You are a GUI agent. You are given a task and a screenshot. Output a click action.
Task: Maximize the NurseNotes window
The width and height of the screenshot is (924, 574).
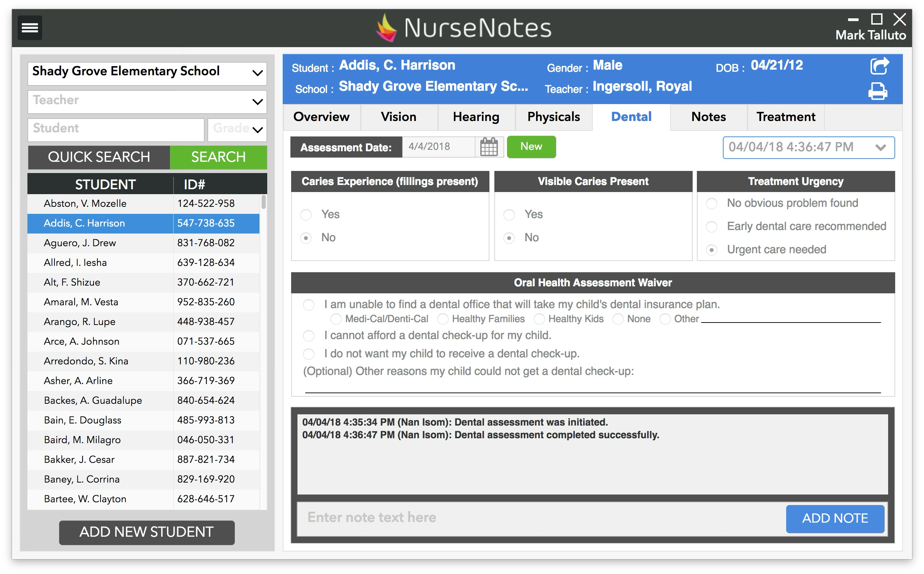[x=877, y=19]
